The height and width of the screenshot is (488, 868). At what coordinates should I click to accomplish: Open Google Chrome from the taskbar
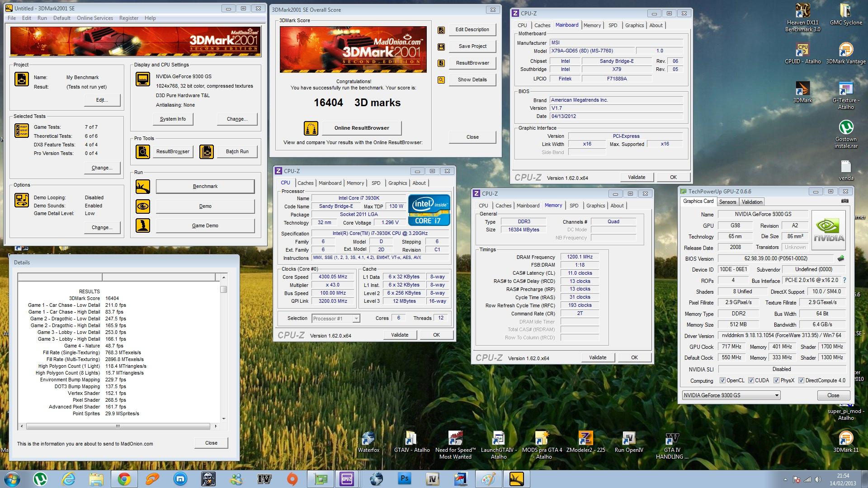(124, 479)
